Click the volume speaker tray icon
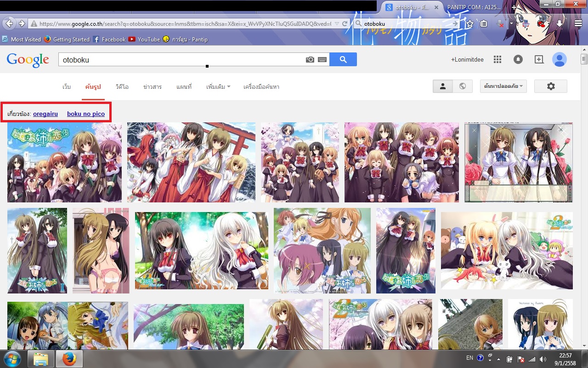Image resolution: width=588 pixels, height=368 pixels. click(543, 359)
